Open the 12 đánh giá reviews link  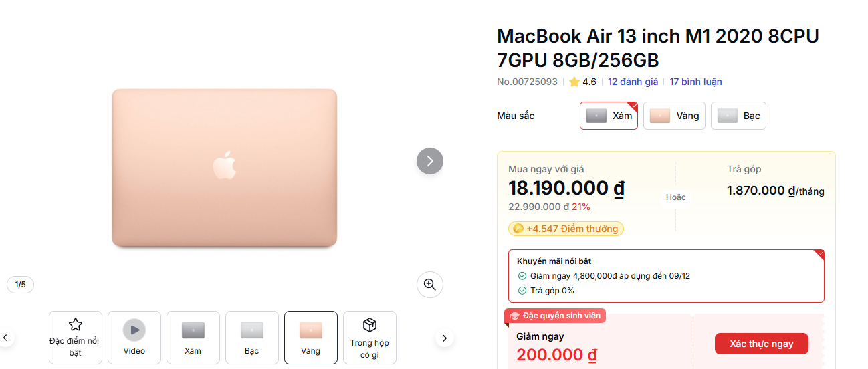(x=633, y=82)
